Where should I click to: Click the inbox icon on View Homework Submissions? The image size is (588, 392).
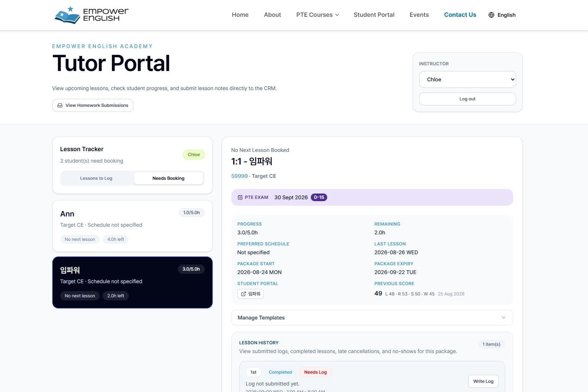pyautogui.click(x=60, y=105)
